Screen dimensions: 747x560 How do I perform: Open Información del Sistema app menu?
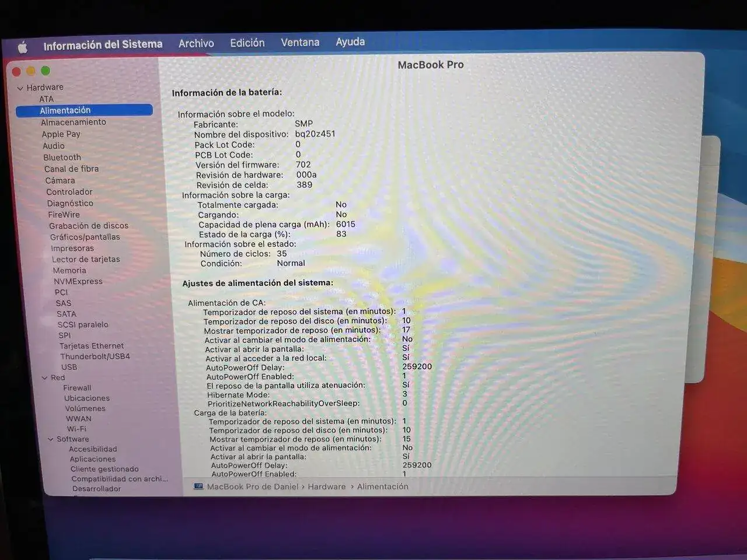point(103,45)
